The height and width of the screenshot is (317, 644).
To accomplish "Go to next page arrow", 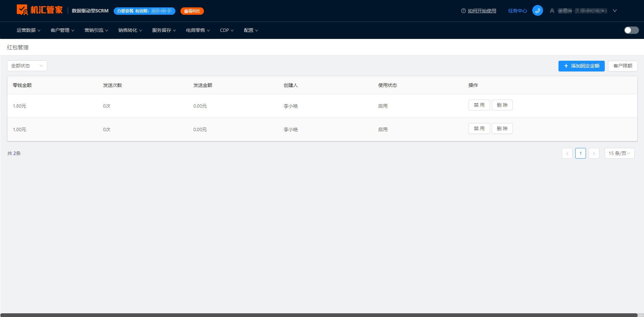I will click(x=594, y=153).
